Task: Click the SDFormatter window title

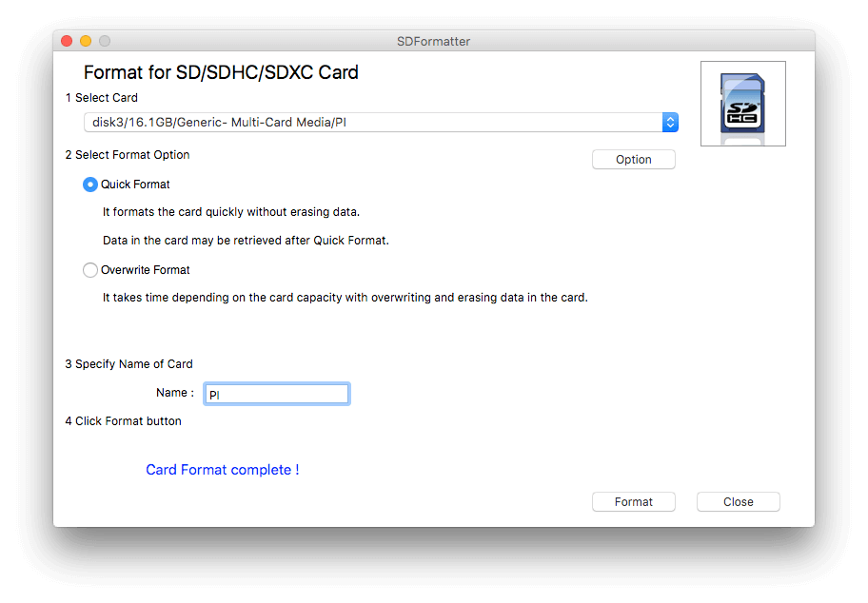Action: [433, 42]
